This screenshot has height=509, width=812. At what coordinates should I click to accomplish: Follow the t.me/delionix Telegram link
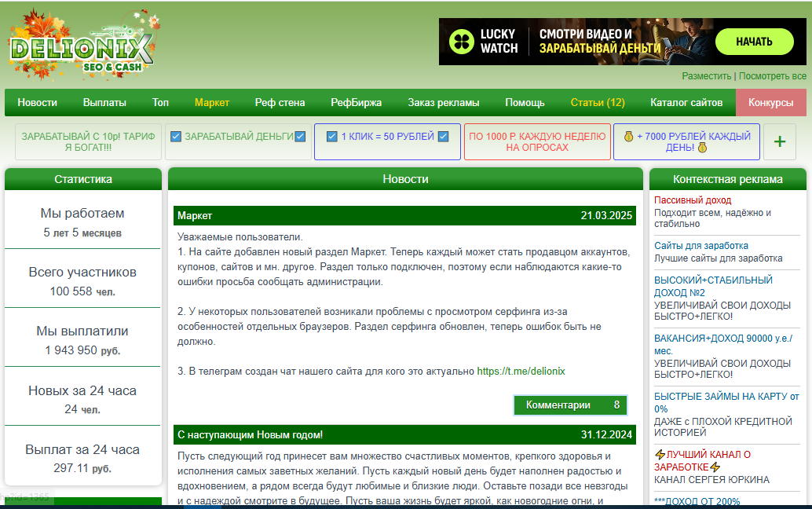[521, 371]
